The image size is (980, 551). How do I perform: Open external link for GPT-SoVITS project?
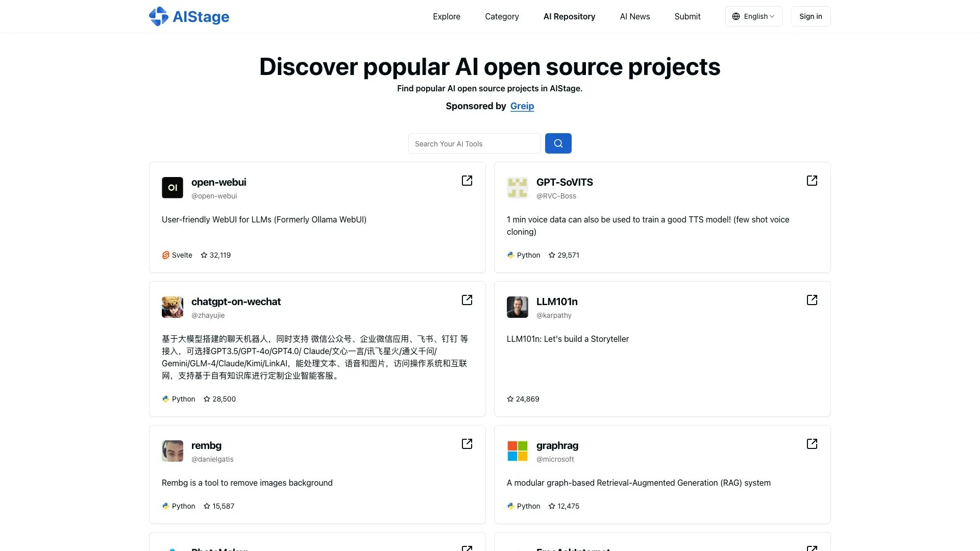pyautogui.click(x=812, y=181)
